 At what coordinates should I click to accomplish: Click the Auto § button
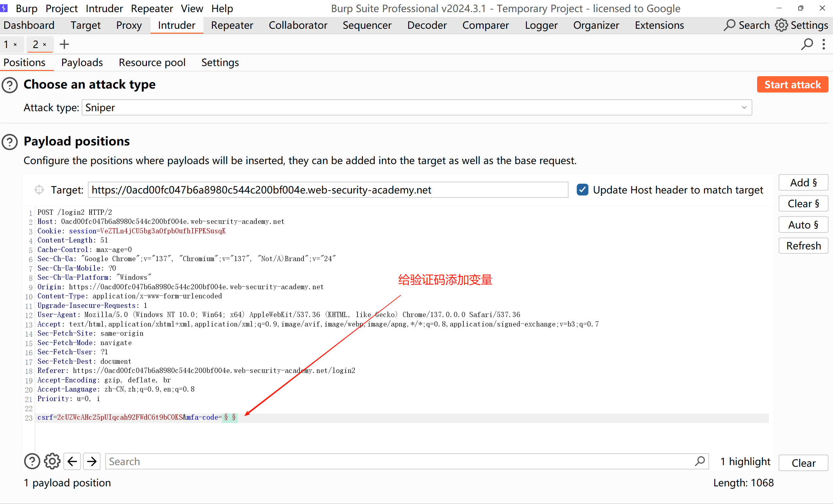pyautogui.click(x=803, y=225)
